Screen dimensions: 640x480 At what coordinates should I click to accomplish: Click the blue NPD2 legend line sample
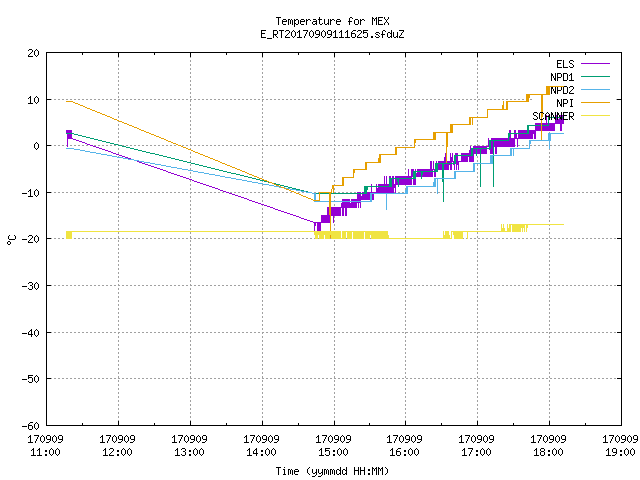point(595,90)
